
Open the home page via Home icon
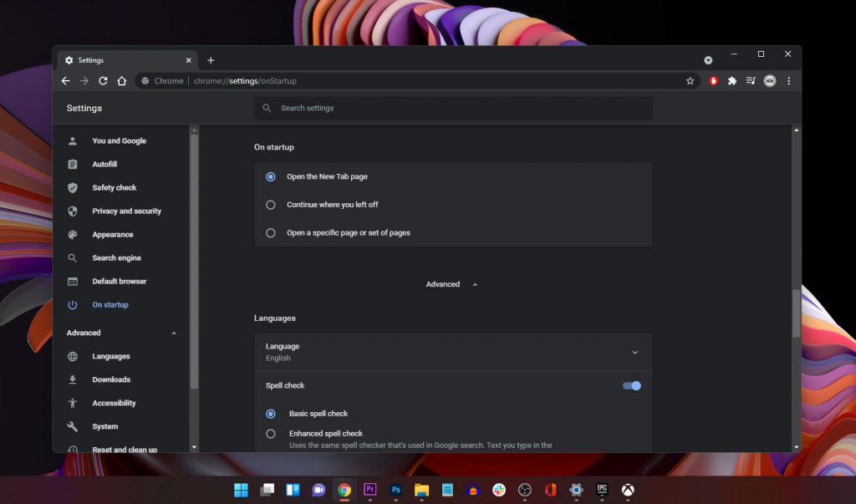pyautogui.click(x=122, y=81)
